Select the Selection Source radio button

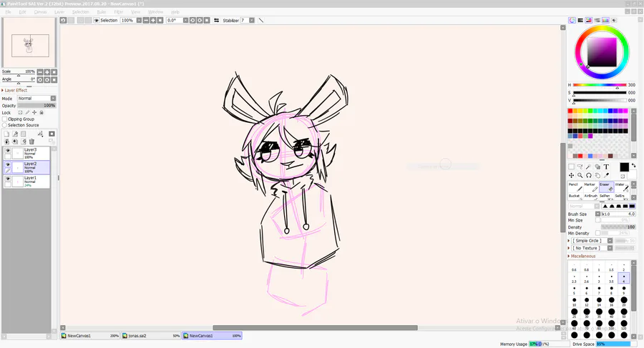coord(4,125)
